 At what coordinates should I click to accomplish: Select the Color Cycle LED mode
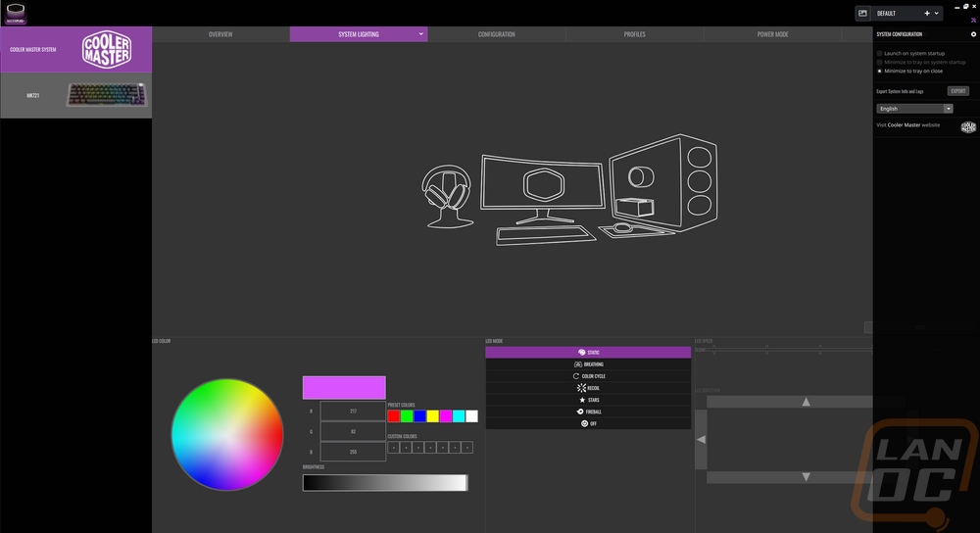tap(588, 376)
